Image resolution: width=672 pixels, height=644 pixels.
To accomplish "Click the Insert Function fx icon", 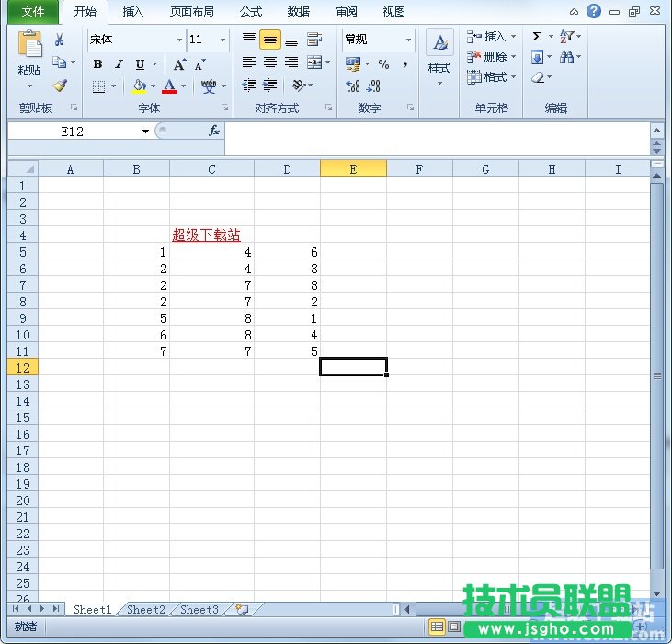I will (x=213, y=132).
